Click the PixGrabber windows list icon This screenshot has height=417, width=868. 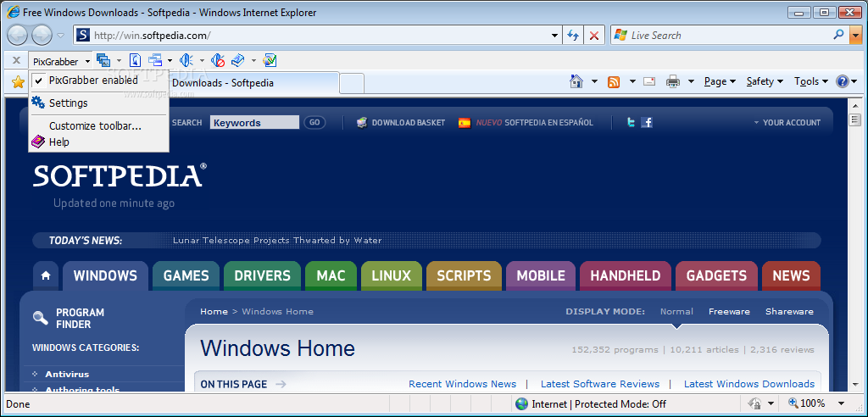(155, 60)
